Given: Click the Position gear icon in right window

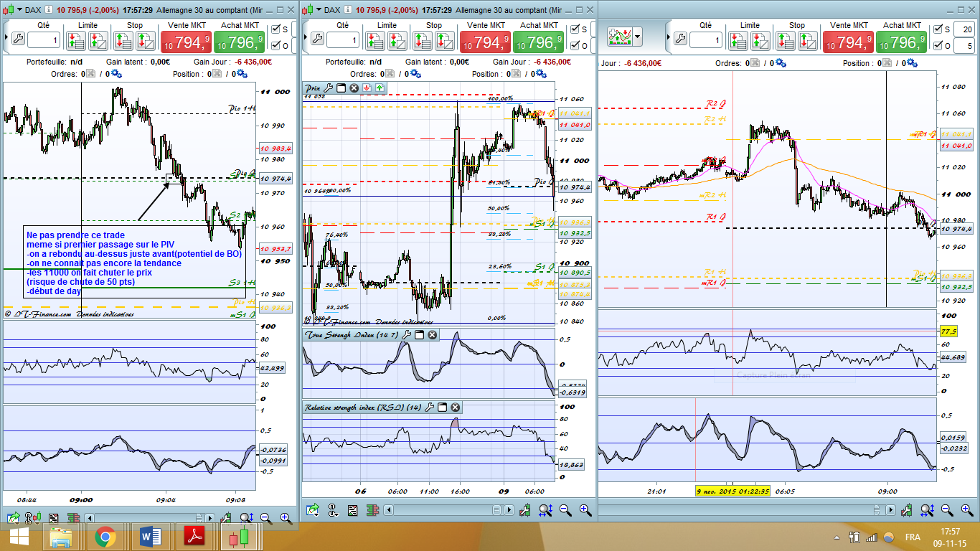Looking at the screenshot, I should point(912,63).
